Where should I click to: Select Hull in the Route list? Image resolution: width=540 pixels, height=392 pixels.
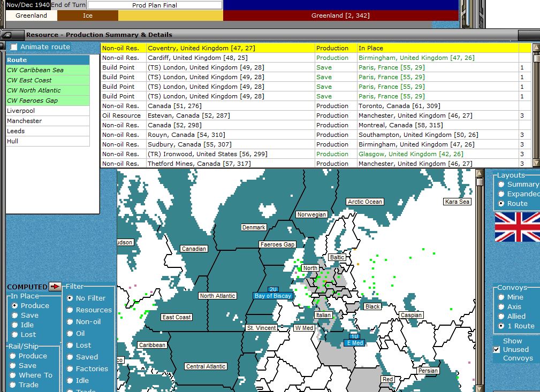48,141
